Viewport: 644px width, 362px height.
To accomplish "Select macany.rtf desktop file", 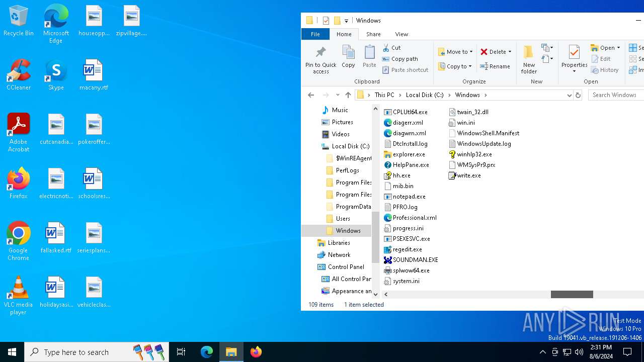I will 94,75.
